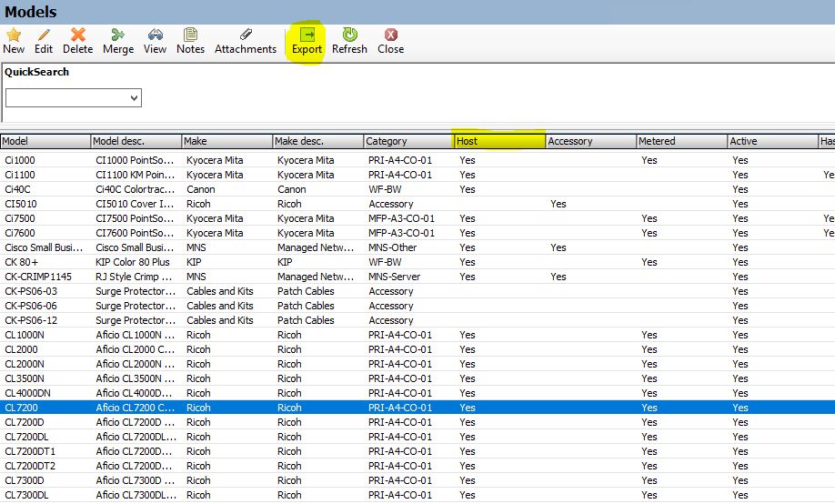835x504 pixels.
Task: Click Active Yes in CK-PS06-03 row
Action: (x=740, y=291)
